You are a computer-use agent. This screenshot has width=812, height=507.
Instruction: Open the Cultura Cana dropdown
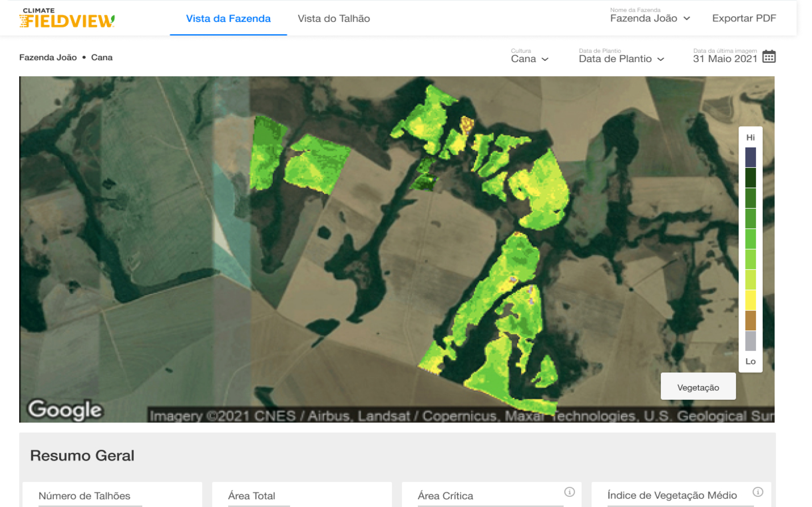click(529, 56)
